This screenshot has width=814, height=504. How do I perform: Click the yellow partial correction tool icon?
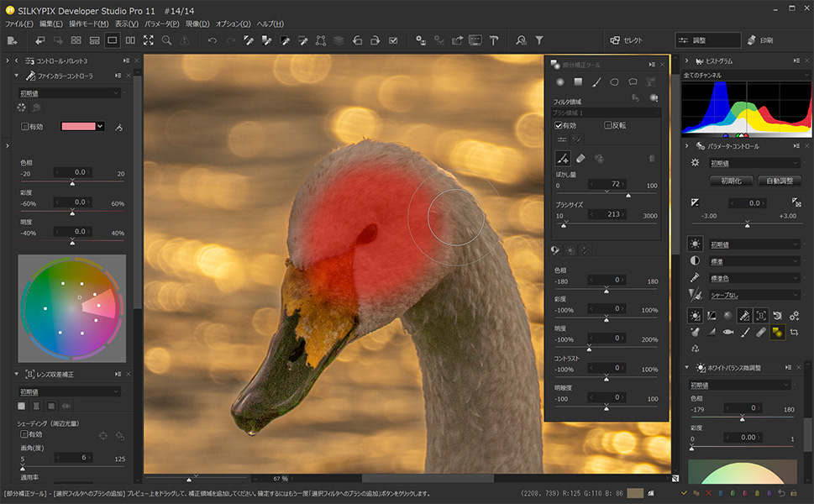(x=777, y=332)
